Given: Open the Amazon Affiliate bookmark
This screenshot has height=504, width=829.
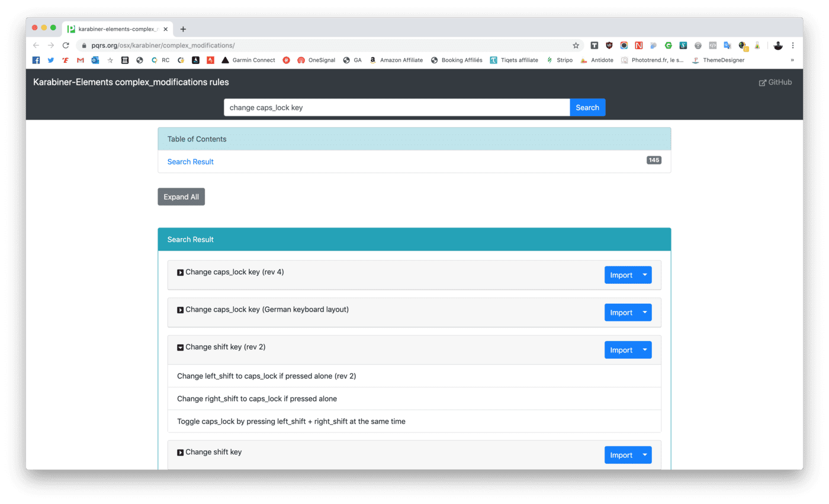Looking at the screenshot, I should point(396,60).
